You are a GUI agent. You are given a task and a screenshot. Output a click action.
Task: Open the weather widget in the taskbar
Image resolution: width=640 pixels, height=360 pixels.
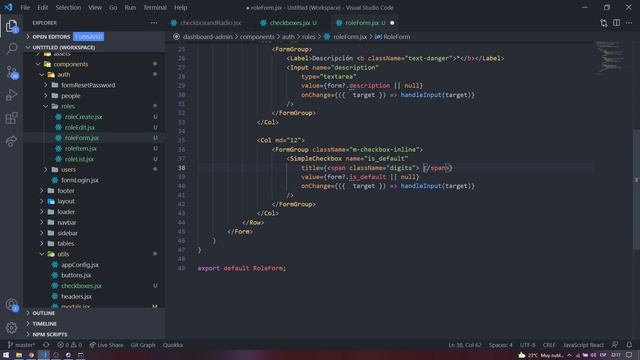pyautogui.click(x=540, y=355)
